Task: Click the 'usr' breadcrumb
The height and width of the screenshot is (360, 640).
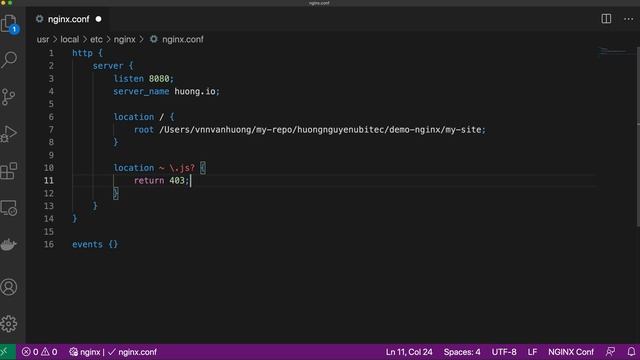Action: tap(43, 40)
